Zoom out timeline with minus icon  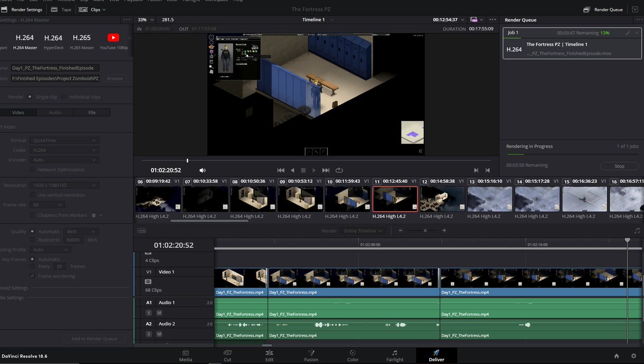[400, 231]
